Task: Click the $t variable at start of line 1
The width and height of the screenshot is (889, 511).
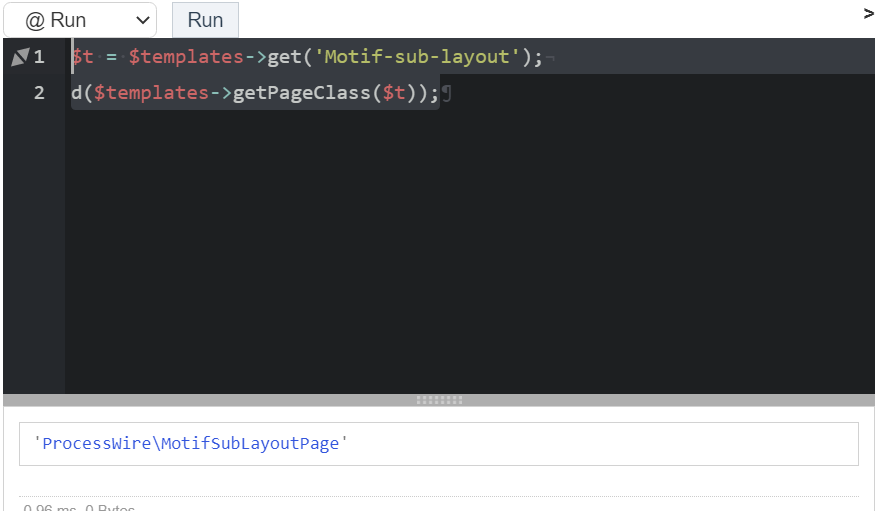Action: [x=82, y=57]
